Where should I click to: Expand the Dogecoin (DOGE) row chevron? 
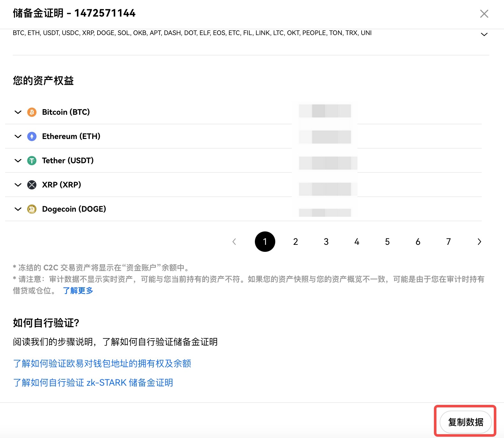pos(18,209)
